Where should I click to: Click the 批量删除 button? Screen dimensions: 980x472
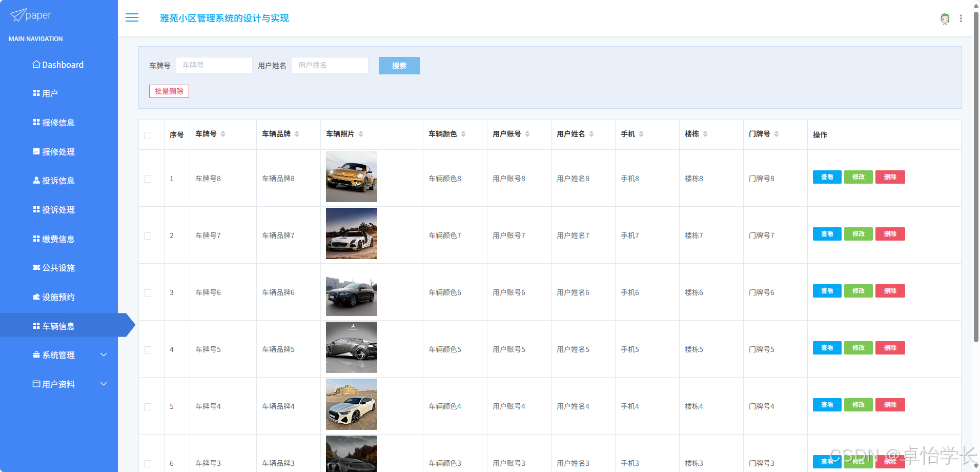click(169, 91)
